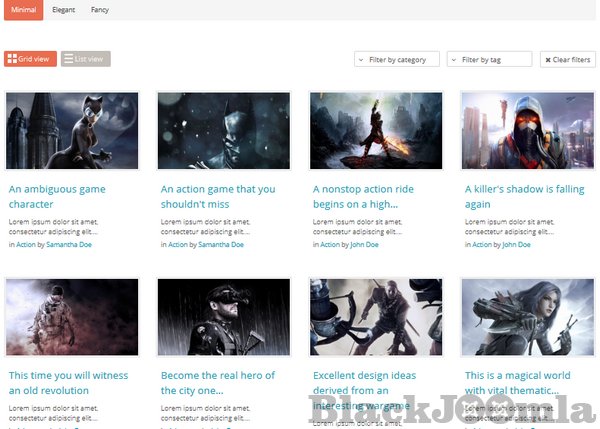Image resolution: width=600 pixels, height=429 pixels.
Task: Toggle to Grid view layout
Action: pos(30,59)
